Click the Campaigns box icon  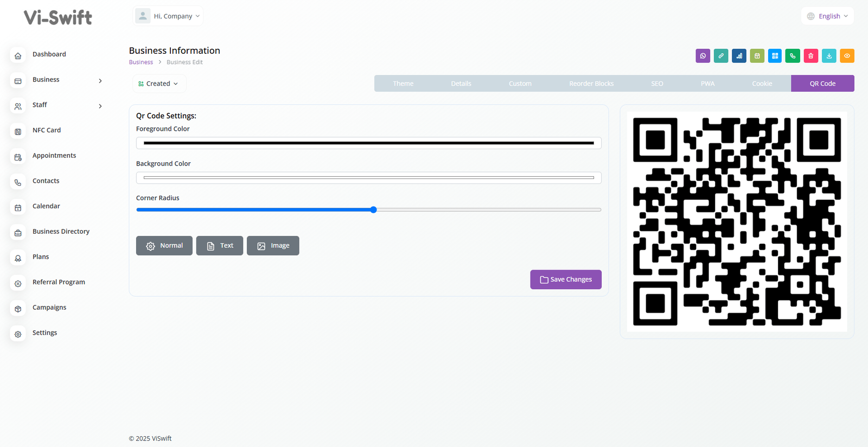coord(18,309)
